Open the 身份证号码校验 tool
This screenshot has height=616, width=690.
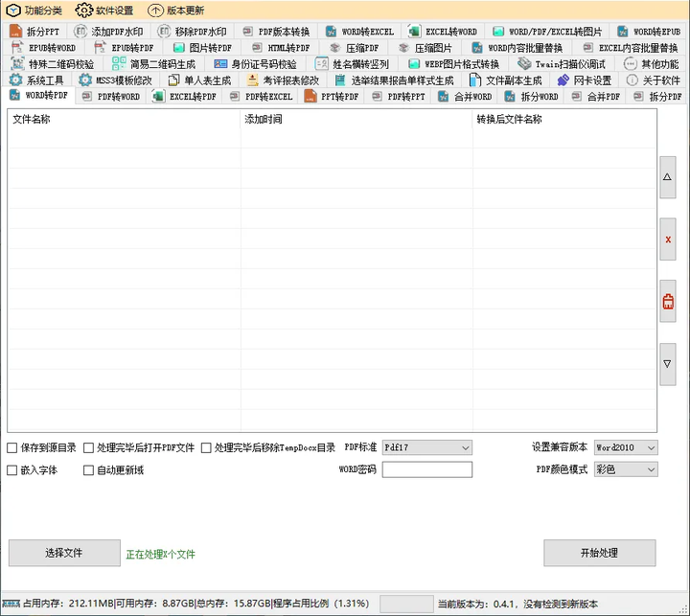[x=255, y=64]
